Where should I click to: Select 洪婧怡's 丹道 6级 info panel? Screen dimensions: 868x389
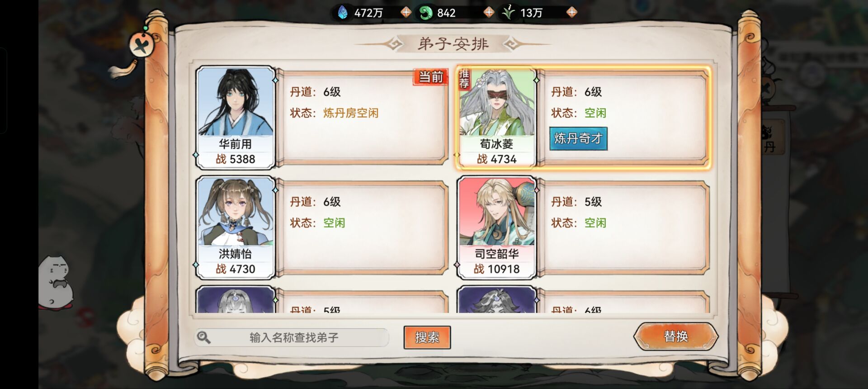coord(362,228)
